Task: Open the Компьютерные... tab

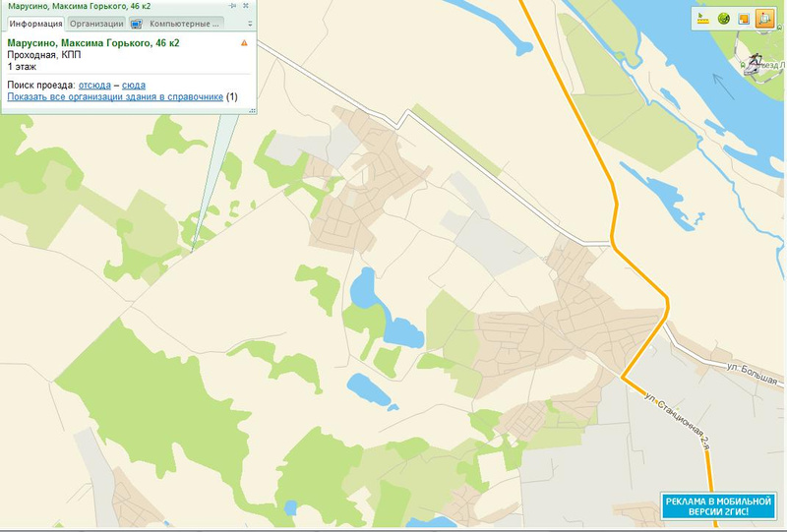Action: (x=177, y=24)
